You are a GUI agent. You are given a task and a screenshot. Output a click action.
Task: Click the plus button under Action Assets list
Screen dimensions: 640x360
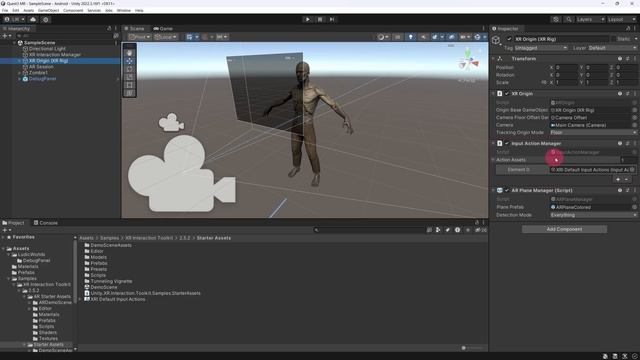(618, 180)
